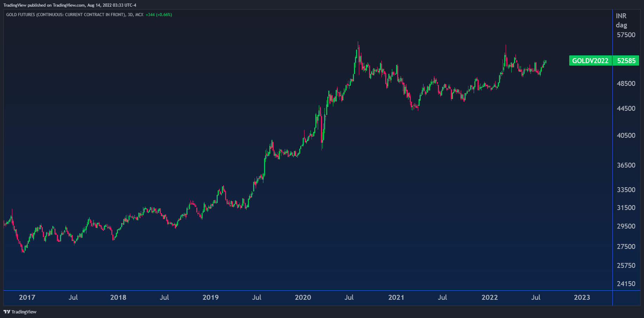Click the INR currency label

pyautogui.click(x=621, y=16)
